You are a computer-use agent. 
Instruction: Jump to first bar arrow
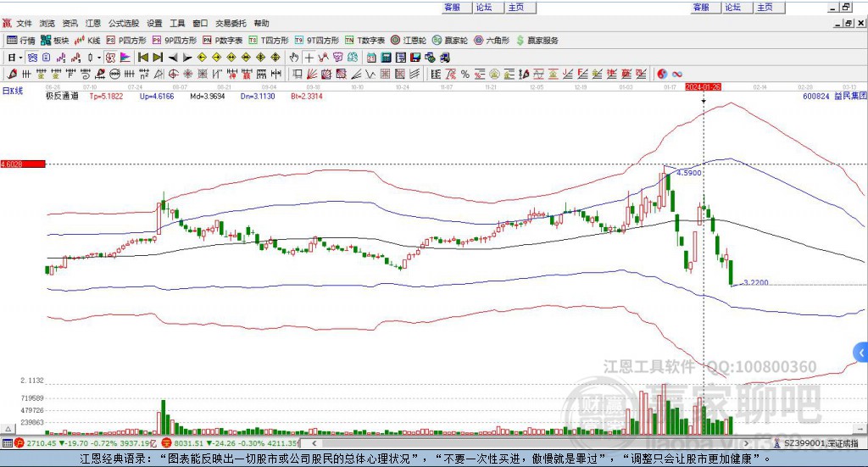[x=142, y=58]
